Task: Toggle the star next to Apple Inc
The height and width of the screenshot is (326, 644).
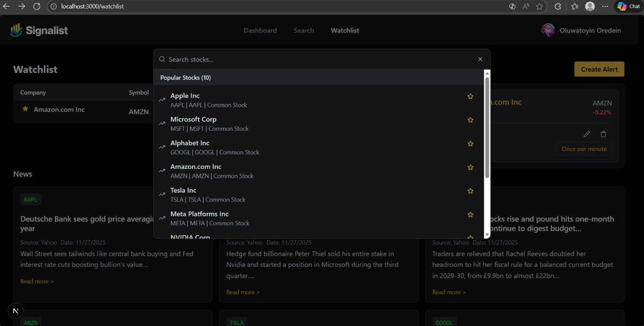Action: click(470, 96)
